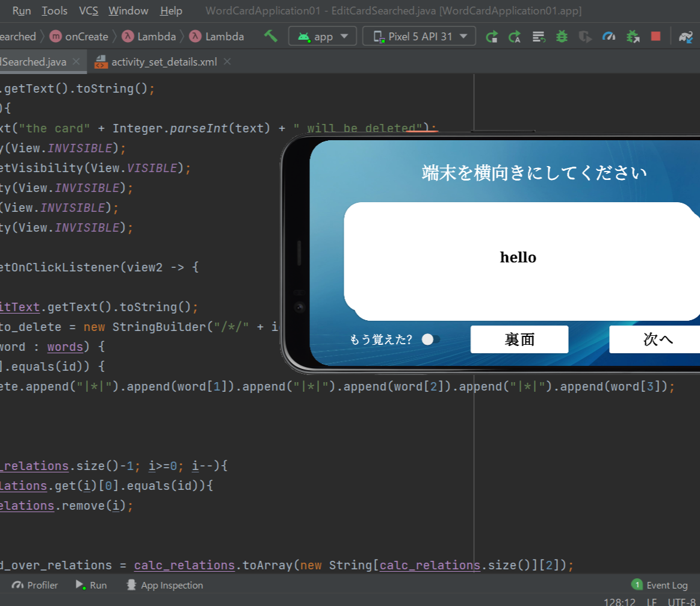Click the red Stop button
The height and width of the screenshot is (606, 700).
point(655,36)
